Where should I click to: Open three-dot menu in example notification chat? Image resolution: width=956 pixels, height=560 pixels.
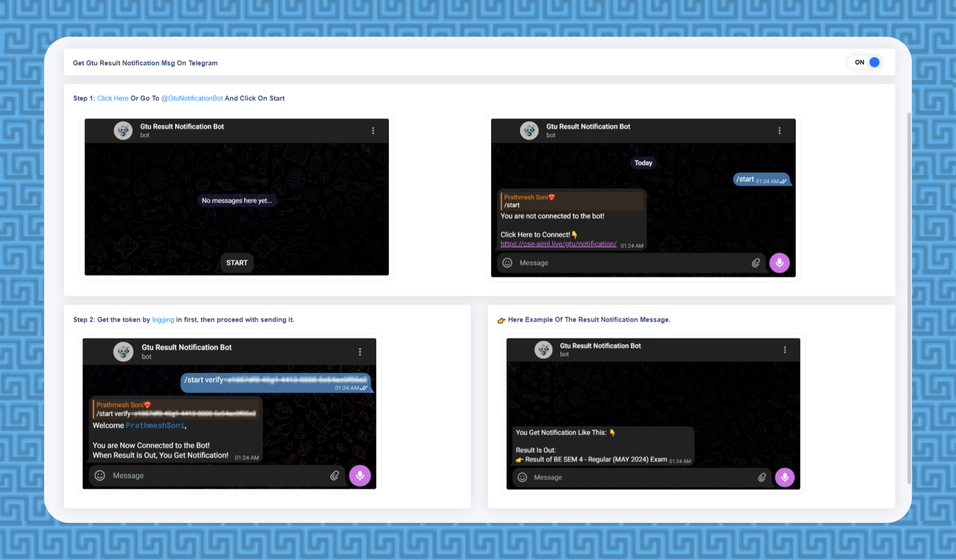[784, 350]
